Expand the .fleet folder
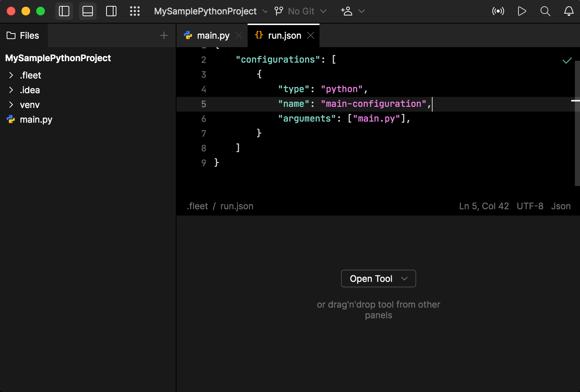Image resolution: width=580 pixels, height=392 pixels. [x=11, y=76]
